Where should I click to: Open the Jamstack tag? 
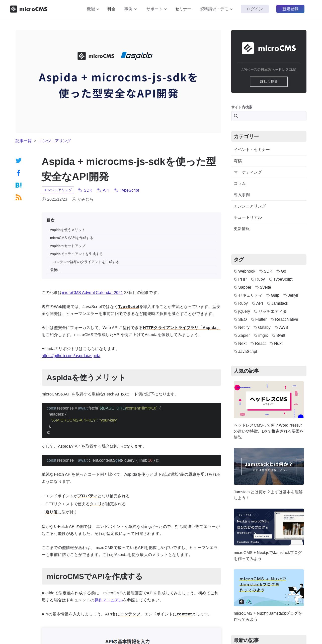coord(277,303)
